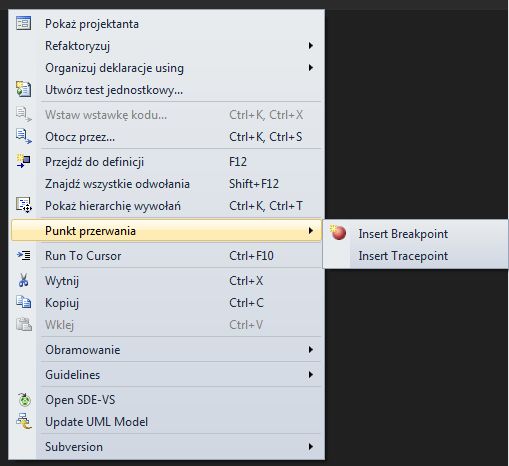This screenshot has width=509, height=466.
Task: Click the Pokaż projektanta designer icon
Action: tap(23, 23)
